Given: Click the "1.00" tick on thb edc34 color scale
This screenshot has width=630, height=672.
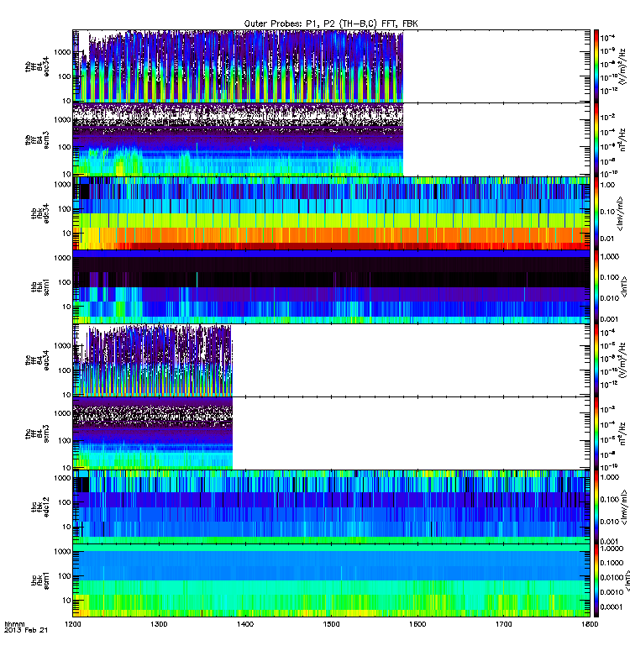Looking at the screenshot, I should pyautogui.click(x=607, y=185).
